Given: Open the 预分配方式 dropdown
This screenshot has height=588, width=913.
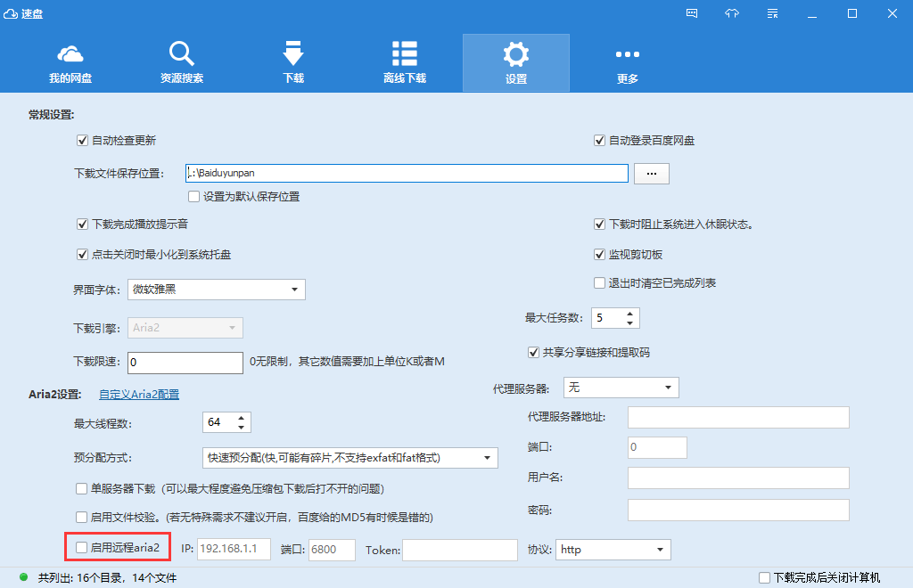Looking at the screenshot, I should click(x=350, y=458).
